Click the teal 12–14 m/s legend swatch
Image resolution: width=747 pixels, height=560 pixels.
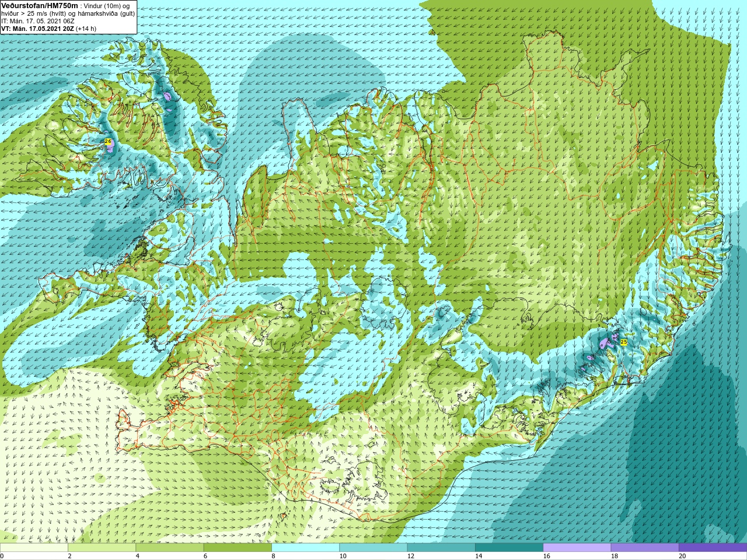[441, 548]
